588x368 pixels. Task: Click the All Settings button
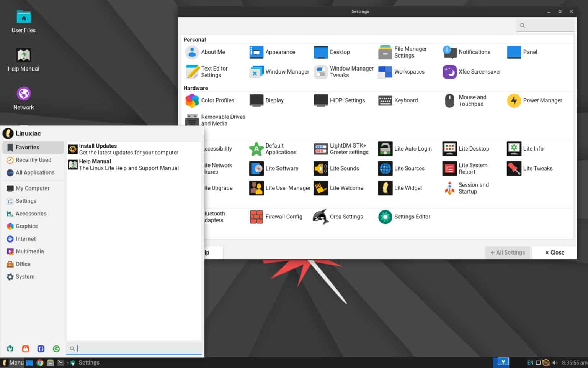pyautogui.click(x=507, y=252)
